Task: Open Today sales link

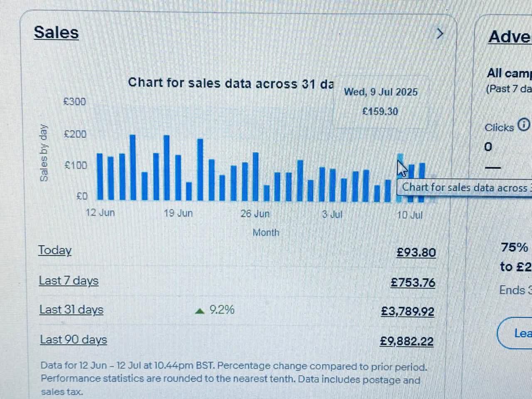Action: 55,250
